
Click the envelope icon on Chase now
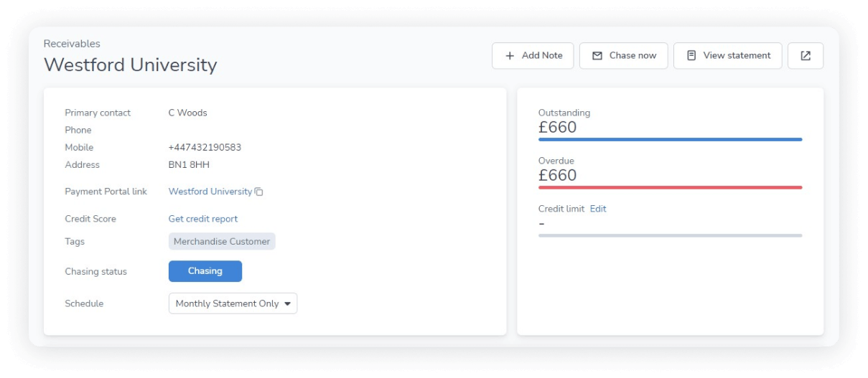click(597, 56)
